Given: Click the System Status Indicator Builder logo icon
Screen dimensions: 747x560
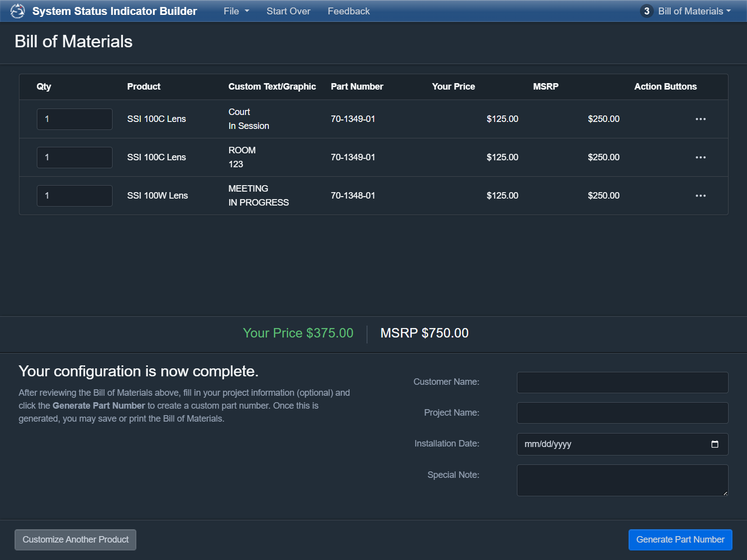Looking at the screenshot, I should click(x=17, y=11).
